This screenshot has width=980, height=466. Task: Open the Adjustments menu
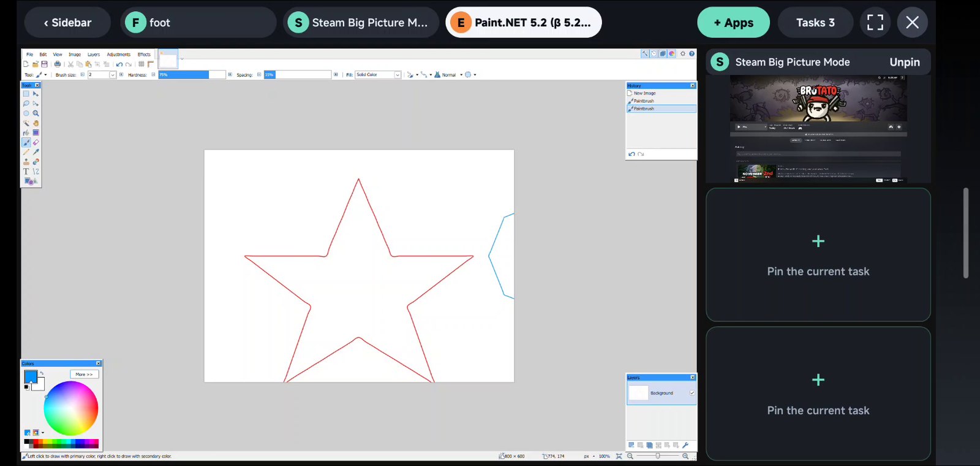(x=119, y=55)
